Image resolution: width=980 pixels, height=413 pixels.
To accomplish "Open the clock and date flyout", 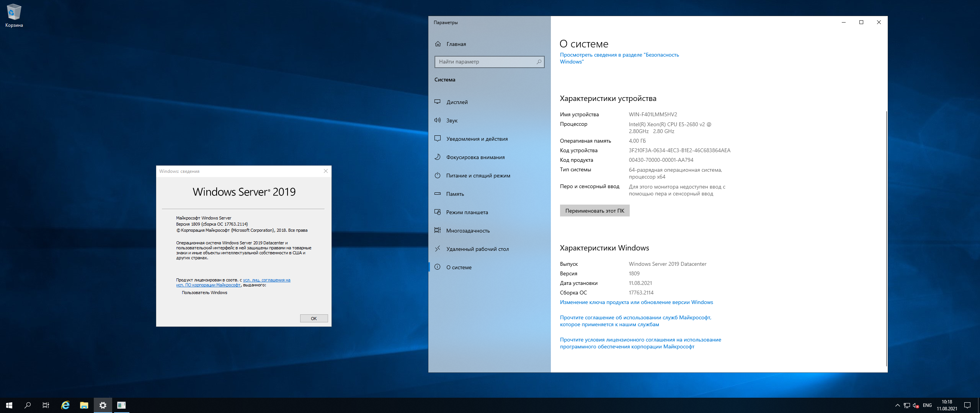I will (x=947, y=405).
